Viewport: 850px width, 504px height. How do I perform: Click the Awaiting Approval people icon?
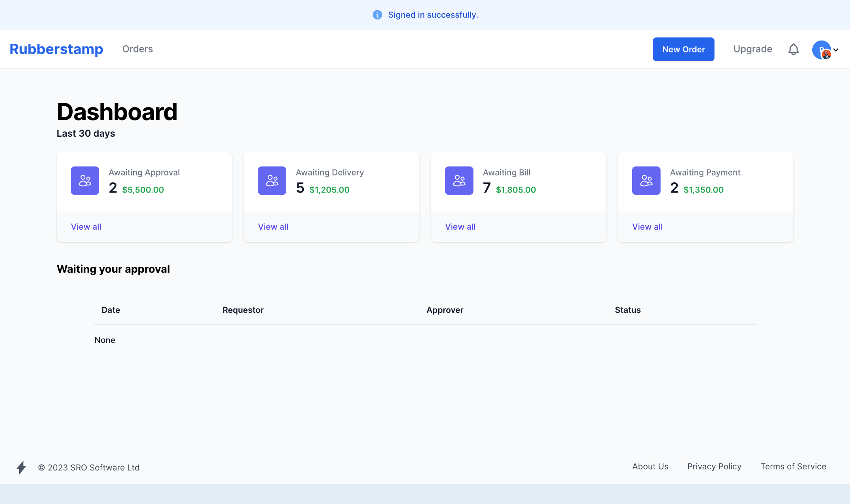coord(85,180)
